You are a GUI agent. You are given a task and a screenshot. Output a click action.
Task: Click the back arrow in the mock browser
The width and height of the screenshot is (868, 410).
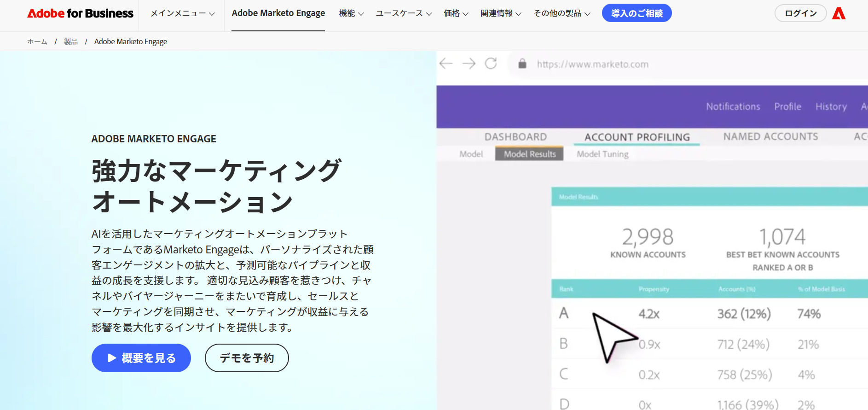click(446, 64)
